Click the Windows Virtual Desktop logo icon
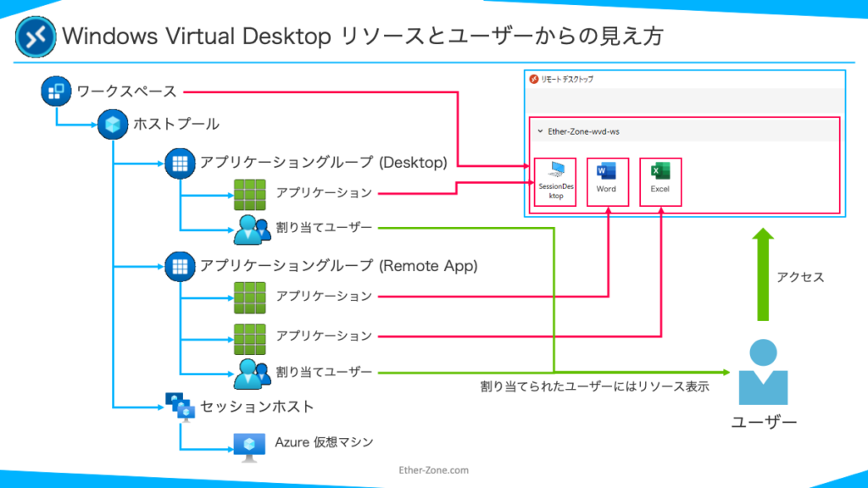This screenshot has width=868, height=488. 36,36
